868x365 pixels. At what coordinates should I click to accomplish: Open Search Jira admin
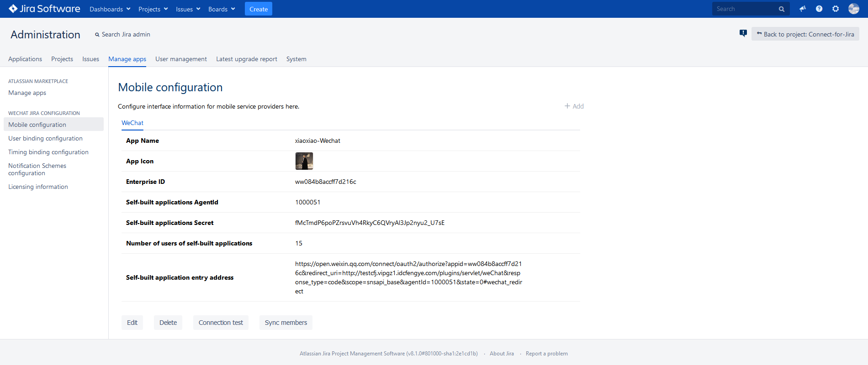122,34
